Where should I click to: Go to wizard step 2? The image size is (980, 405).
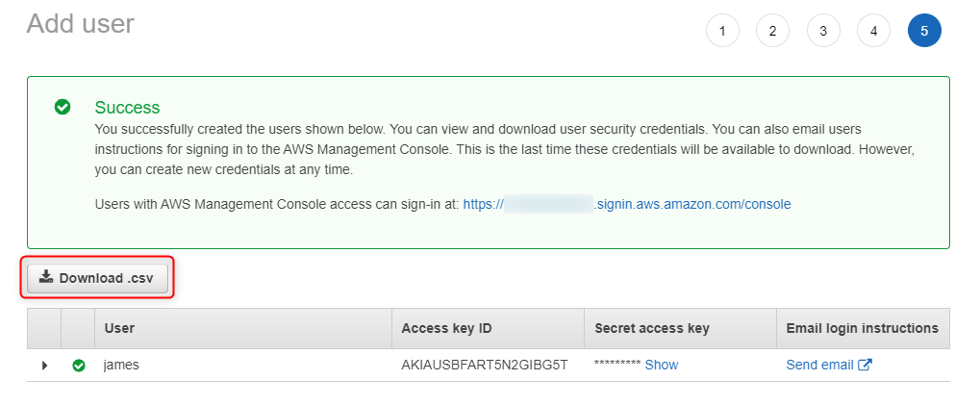click(x=772, y=31)
